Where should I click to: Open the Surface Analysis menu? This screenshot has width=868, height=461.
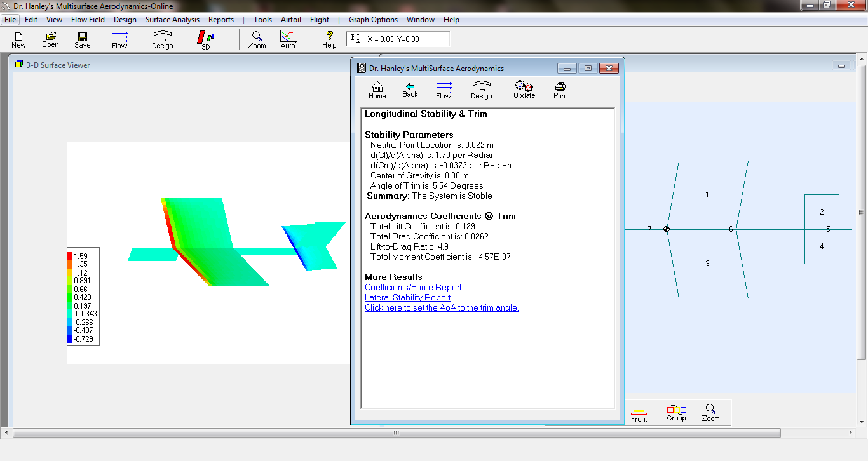[172, 20]
